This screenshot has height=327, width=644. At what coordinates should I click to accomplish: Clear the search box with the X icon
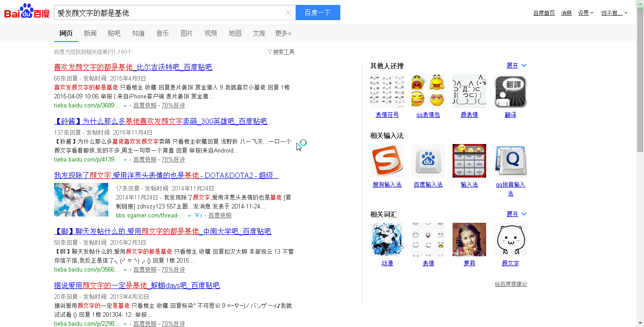click(x=288, y=13)
